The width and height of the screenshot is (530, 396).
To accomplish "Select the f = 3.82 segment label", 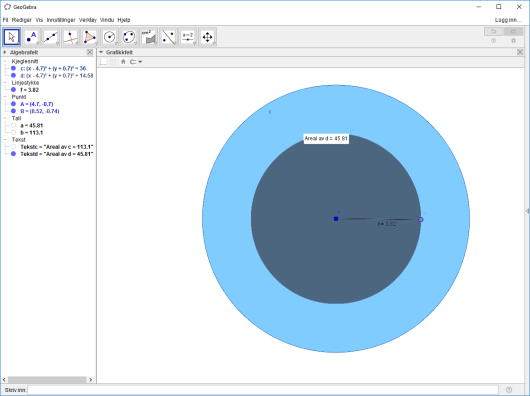I will point(387,224).
